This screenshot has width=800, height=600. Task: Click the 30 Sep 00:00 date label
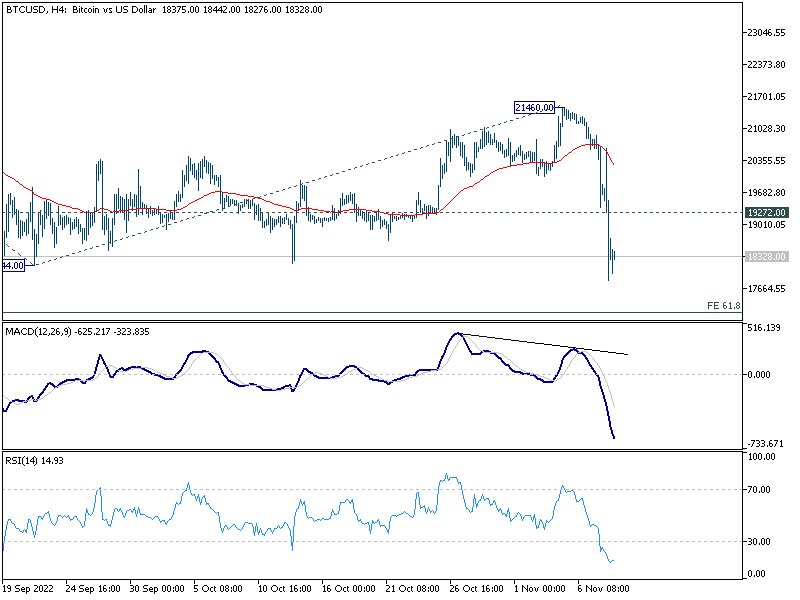coord(157,589)
